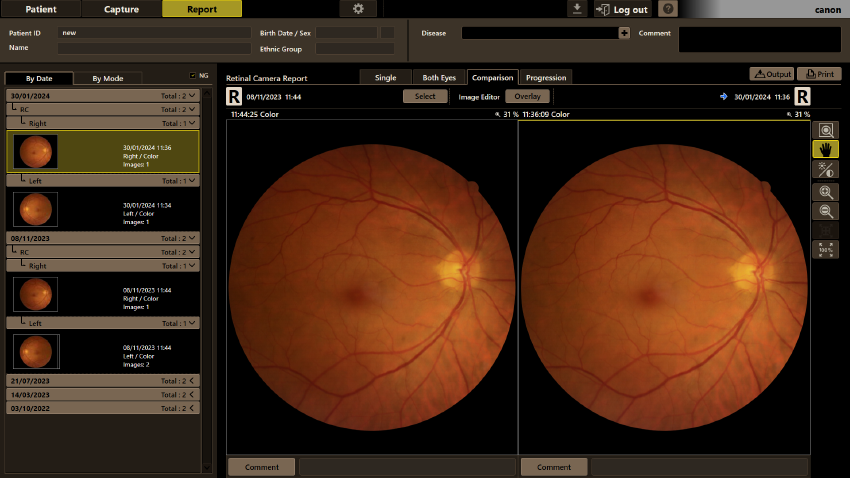
Task: Click the zoom in magnifier
Action: [825, 192]
